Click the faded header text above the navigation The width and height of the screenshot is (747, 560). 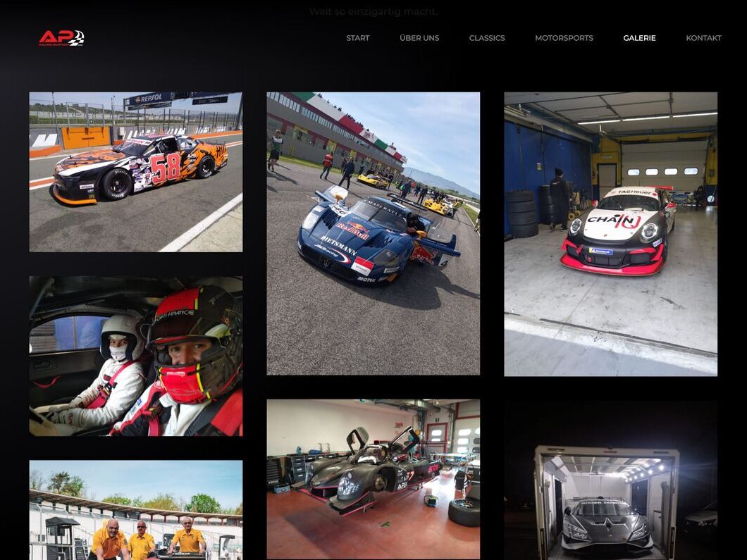pos(373,11)
